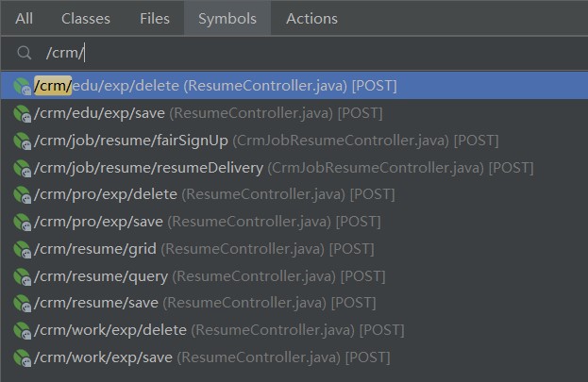Click Spring icon beside /crm/work/exp/save

tap(22, 357)
